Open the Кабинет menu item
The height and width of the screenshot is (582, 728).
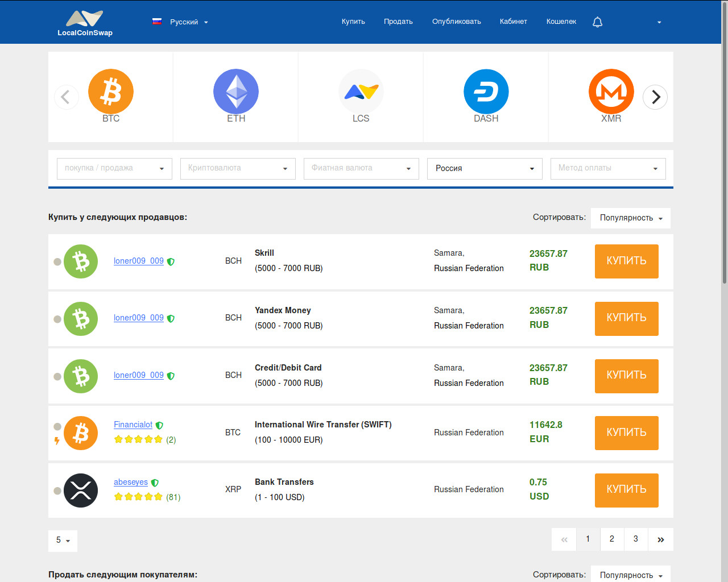point(514,22)
